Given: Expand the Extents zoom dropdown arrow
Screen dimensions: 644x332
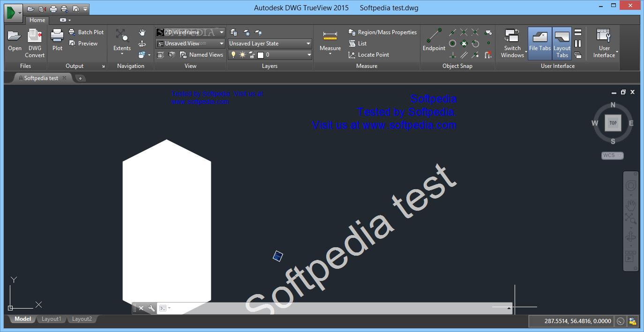Looking at the screenshot, I should coord(122,54).
